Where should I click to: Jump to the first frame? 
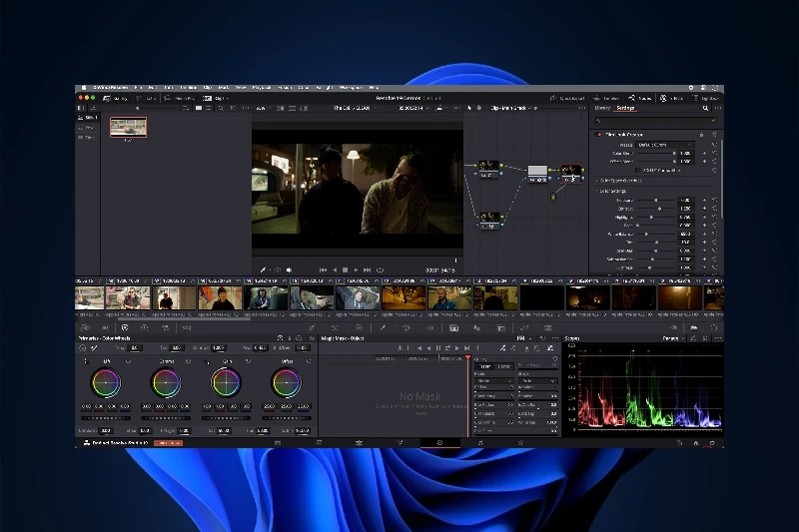click(323, 269)
